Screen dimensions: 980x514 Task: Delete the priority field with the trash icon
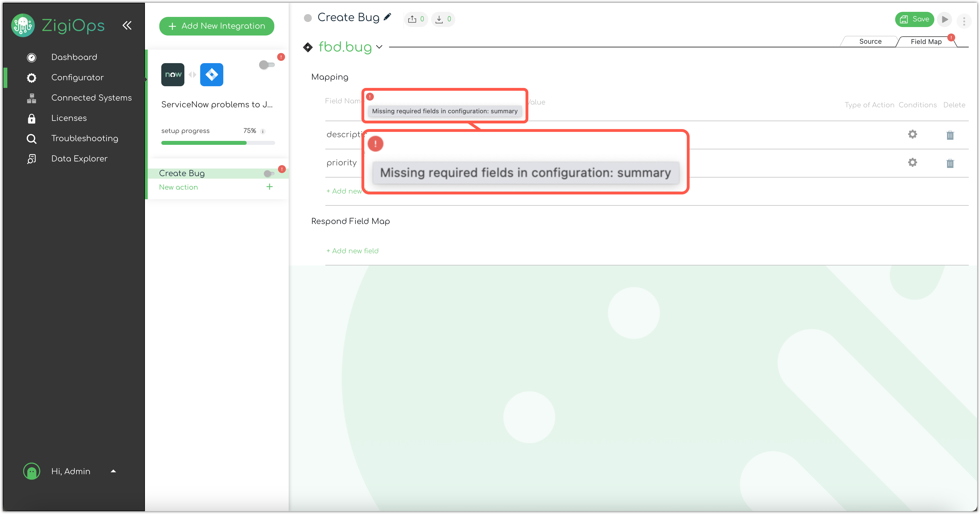coord(950,163)
